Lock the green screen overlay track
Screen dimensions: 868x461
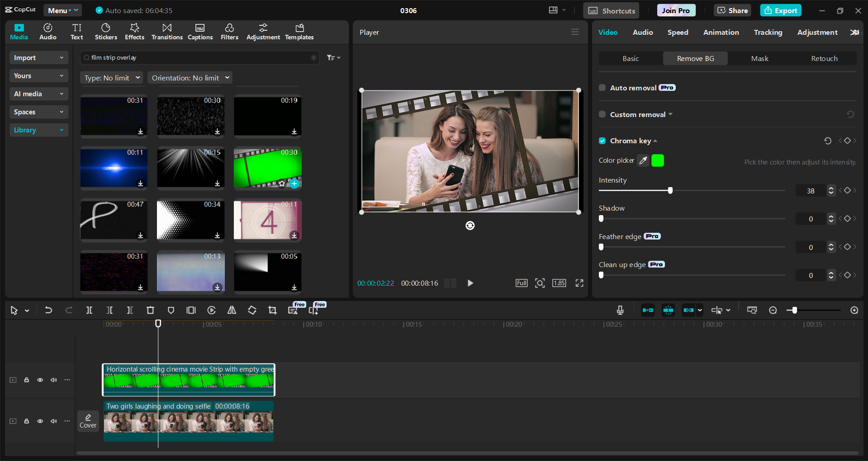26,380
